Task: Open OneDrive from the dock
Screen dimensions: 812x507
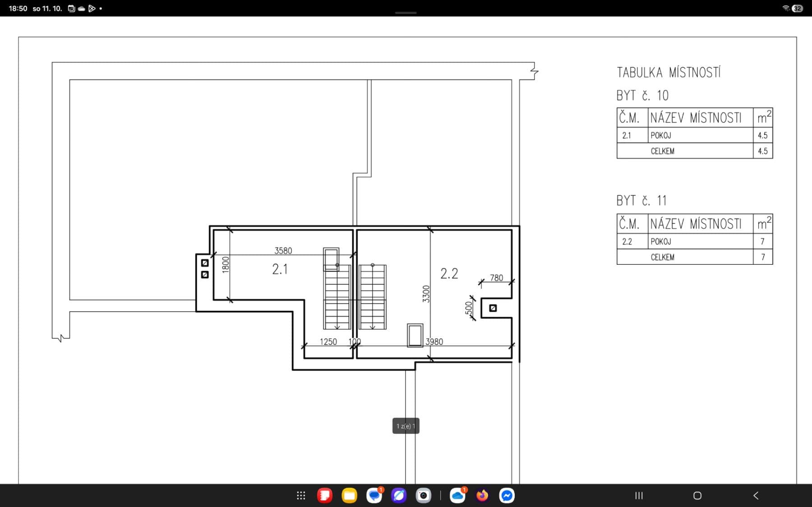Action: [457, 495]
